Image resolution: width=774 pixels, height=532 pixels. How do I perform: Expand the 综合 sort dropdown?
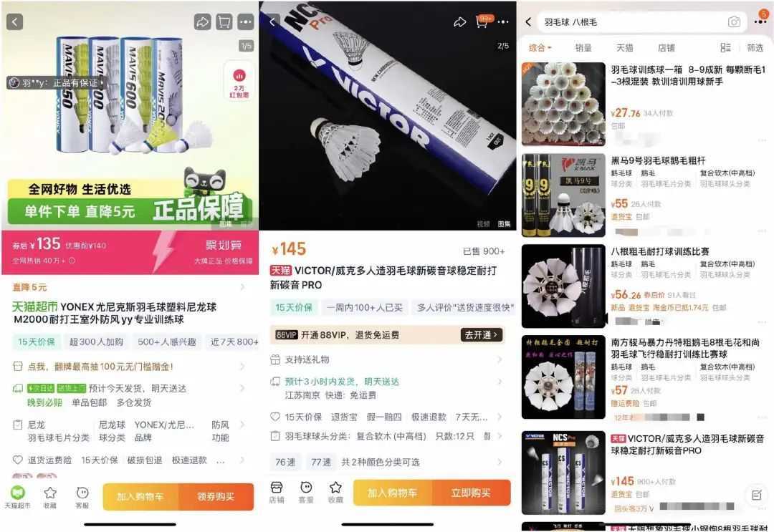540,48
